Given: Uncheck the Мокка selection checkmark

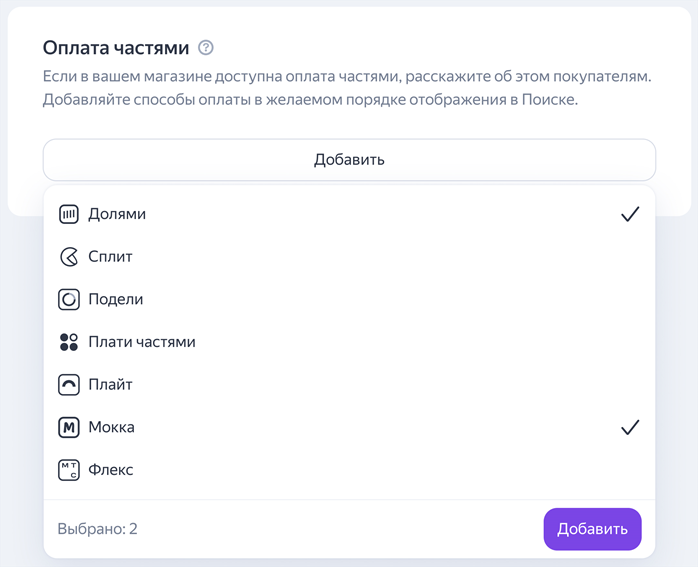Looking at the screenshot, I should (x=630, y=428).
